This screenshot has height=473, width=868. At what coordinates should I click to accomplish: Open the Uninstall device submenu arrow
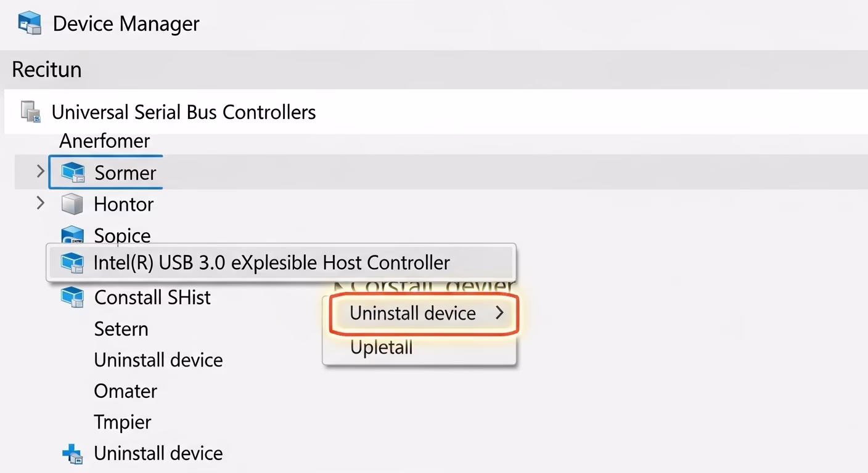tap(499, 313)
